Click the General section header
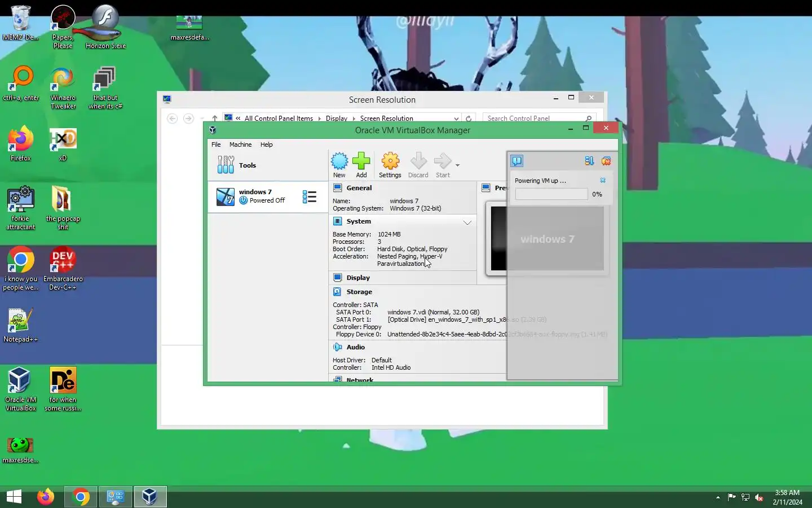Viewport: 812px width, 508px height. tap(359, 188)
